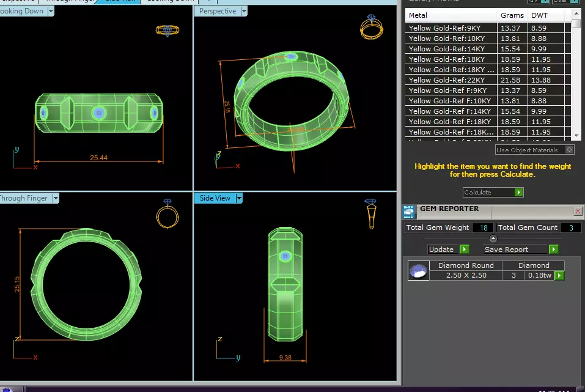The height and width of the screenshot is (392, 585).
Task: Click the Total Gem Weight value .18
Action: point(483,227)
